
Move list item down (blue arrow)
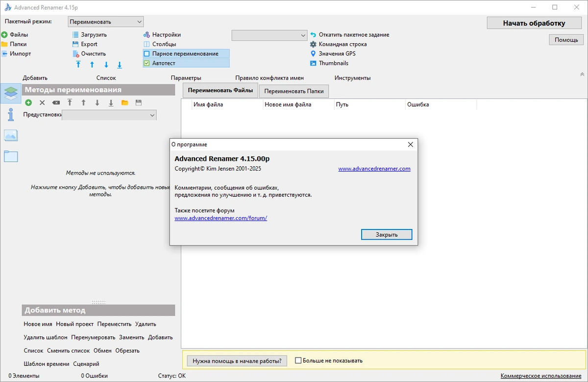(x=106, y=65)
